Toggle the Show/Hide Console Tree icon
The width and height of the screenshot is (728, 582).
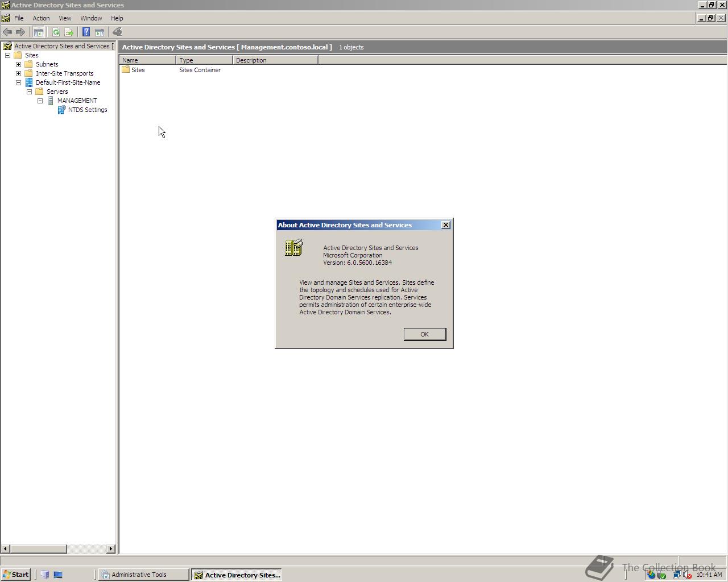[x=38, y=32]
